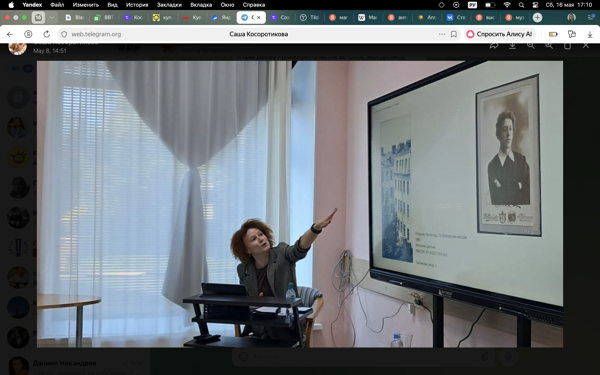Open the Вкладка menu
The width and height of the screenshot is (600, 375).
[x=201, y=5]
